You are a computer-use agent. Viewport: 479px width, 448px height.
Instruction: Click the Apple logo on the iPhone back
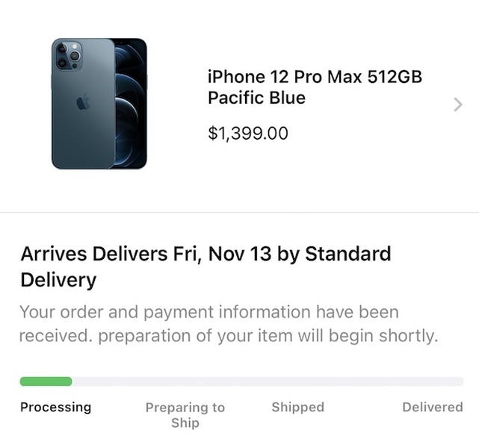[x=83, y=104]
